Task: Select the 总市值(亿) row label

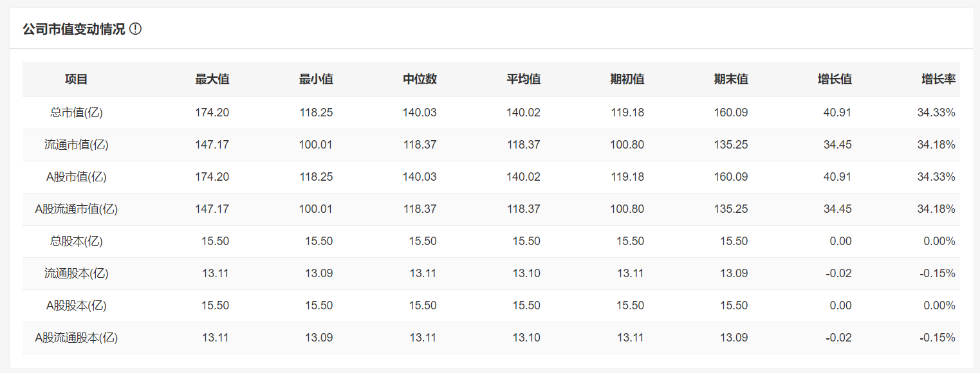Action: pos(77,113)
